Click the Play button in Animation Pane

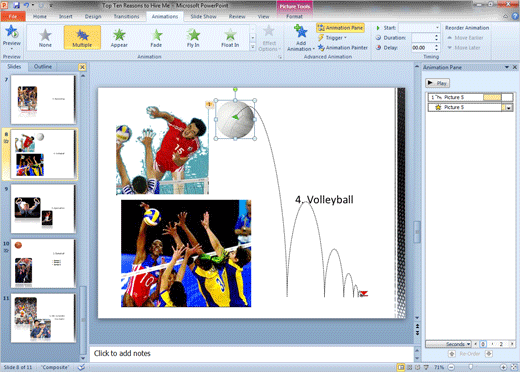[437, 83]
